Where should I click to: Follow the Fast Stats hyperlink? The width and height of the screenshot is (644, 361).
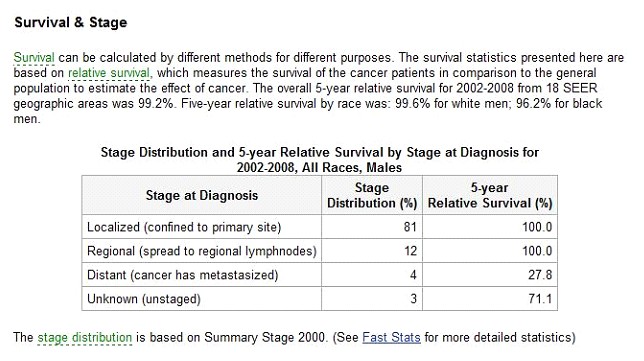pos(391,338)
